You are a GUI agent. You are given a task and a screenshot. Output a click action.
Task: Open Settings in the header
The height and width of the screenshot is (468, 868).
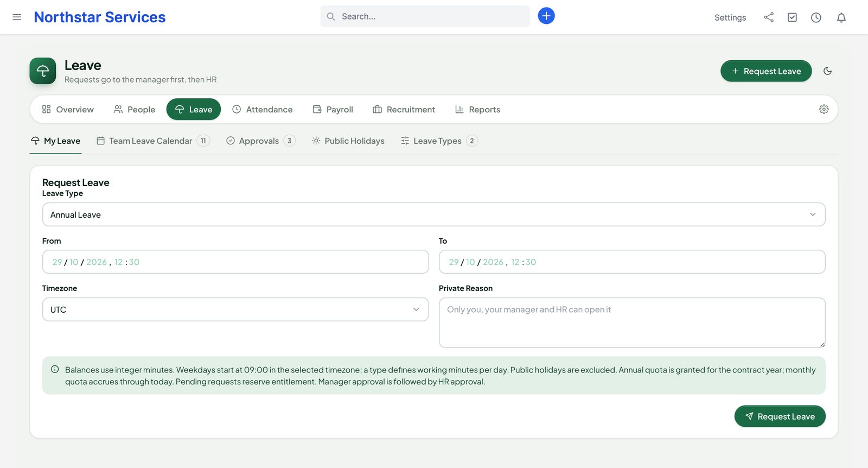[x=730, y=17]
